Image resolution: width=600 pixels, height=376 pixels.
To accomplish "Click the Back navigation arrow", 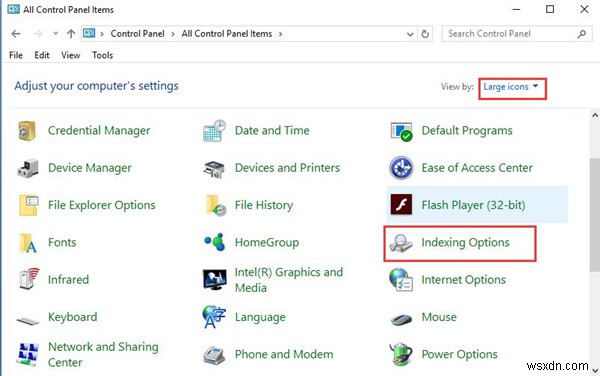I will click(x=16, y=34).
